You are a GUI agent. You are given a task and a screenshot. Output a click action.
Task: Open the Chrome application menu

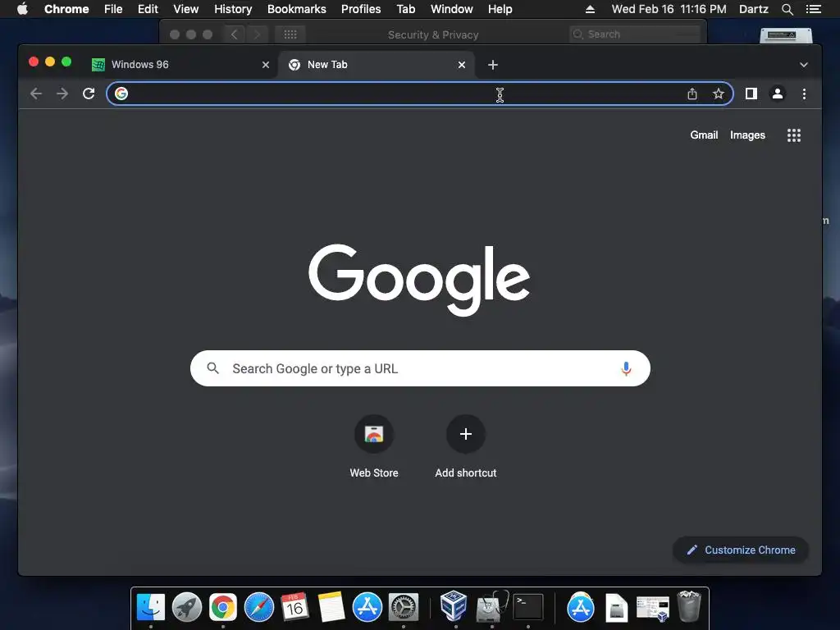66,9
